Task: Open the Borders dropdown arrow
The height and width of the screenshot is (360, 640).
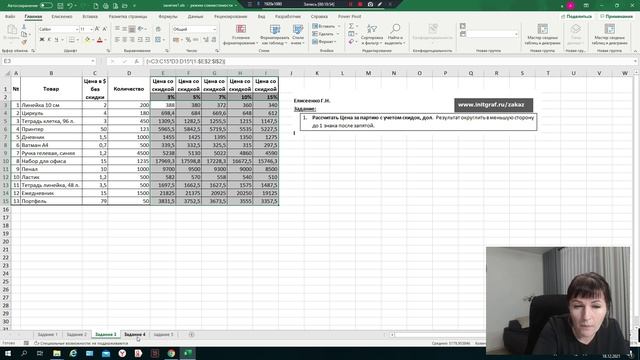Action: tap(78, 40)
